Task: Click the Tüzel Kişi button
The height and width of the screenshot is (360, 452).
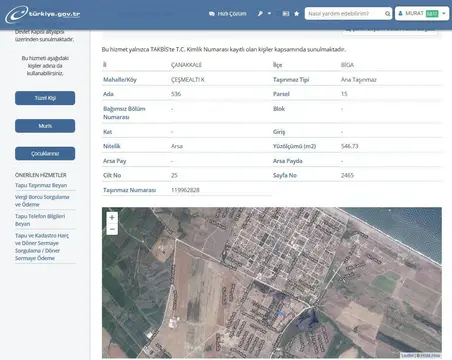Action: (x=45, y=98)
